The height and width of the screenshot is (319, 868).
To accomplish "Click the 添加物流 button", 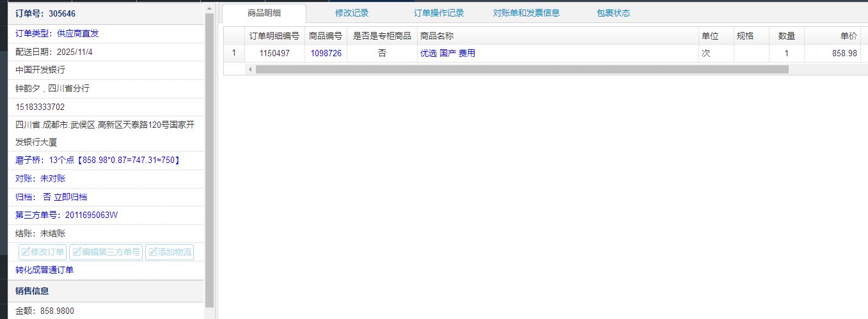I will click(170, 252).
